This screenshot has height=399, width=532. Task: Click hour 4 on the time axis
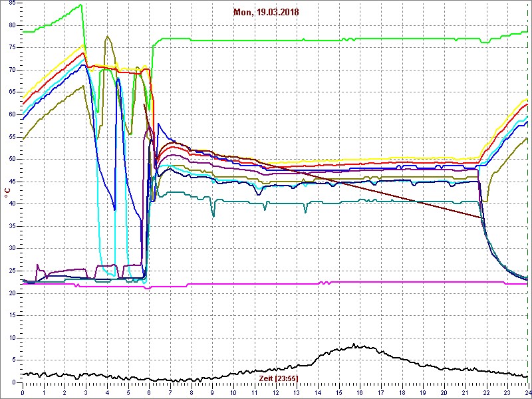[107, 392]
